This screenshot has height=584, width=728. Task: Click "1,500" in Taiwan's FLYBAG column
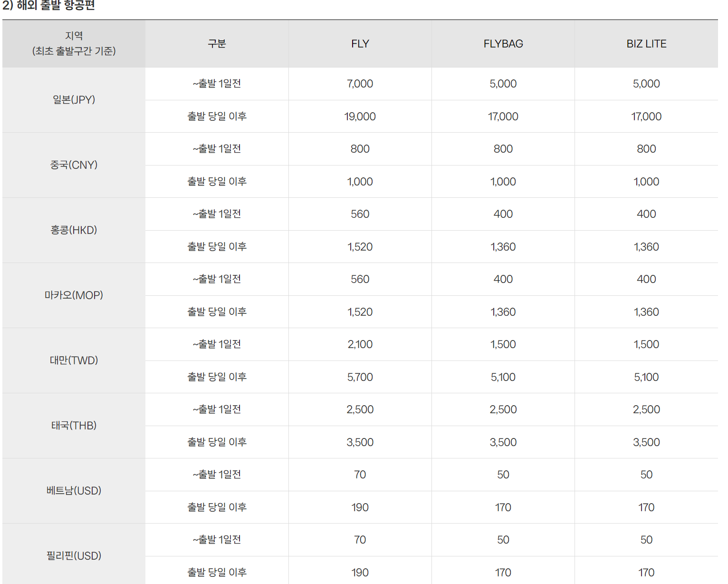click(503, 344)
